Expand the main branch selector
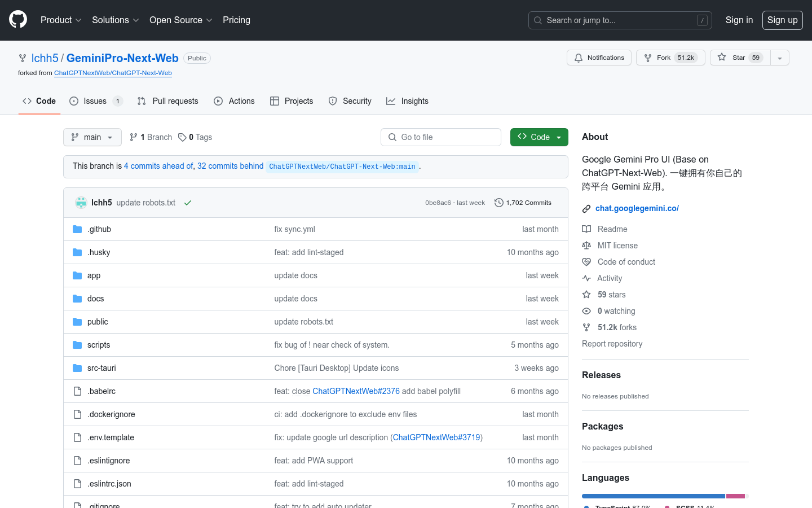 click(92, 137)
